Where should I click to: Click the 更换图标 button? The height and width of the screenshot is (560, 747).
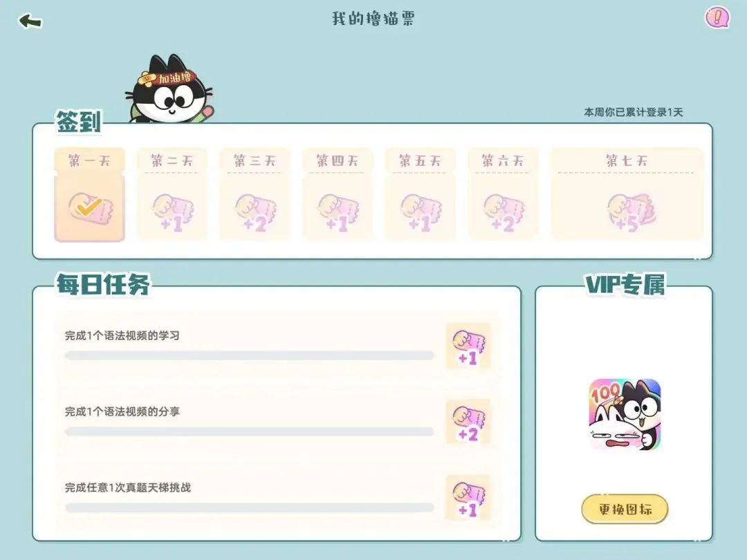[625, 509]
